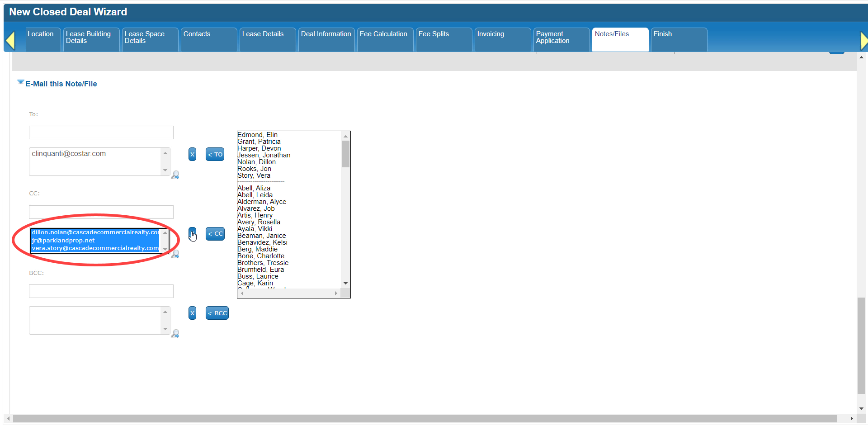Click lookup magnifier icon below CC list
Image resolution: width=868 pixels, height=426 pixels.
[x=175, y=254]
